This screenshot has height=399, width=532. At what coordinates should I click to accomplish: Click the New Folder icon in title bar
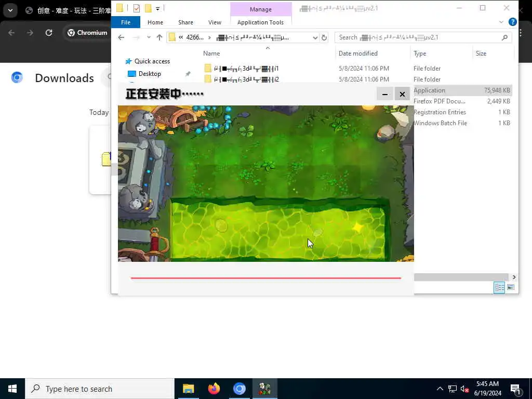click(148, 8)
